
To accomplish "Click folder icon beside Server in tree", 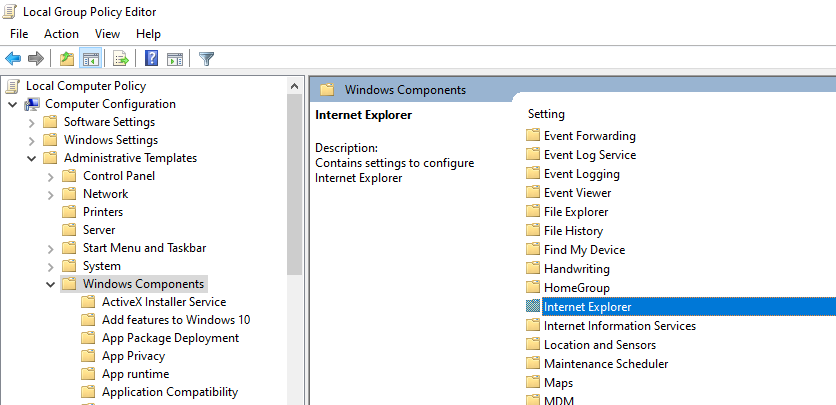I will click(69, 230).
